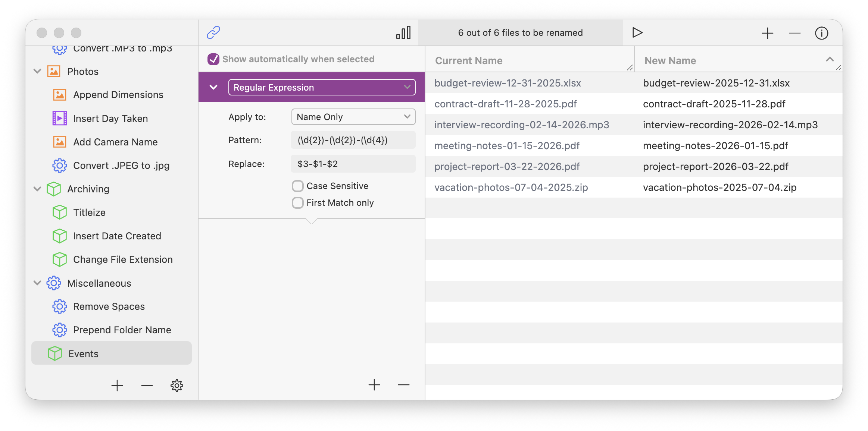Open the statistics bar chart icon
Viewport: 868px width, 431px height.
403,32
